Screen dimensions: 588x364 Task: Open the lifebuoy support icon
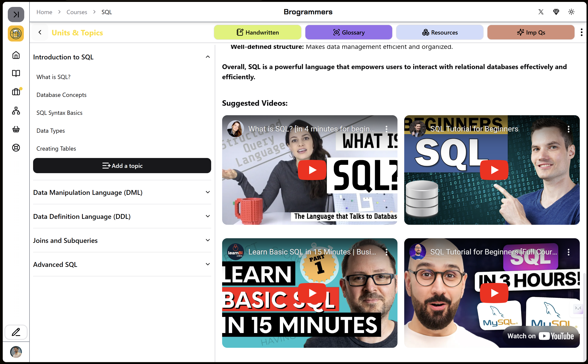pyautogui.click(x=16, y=148)
